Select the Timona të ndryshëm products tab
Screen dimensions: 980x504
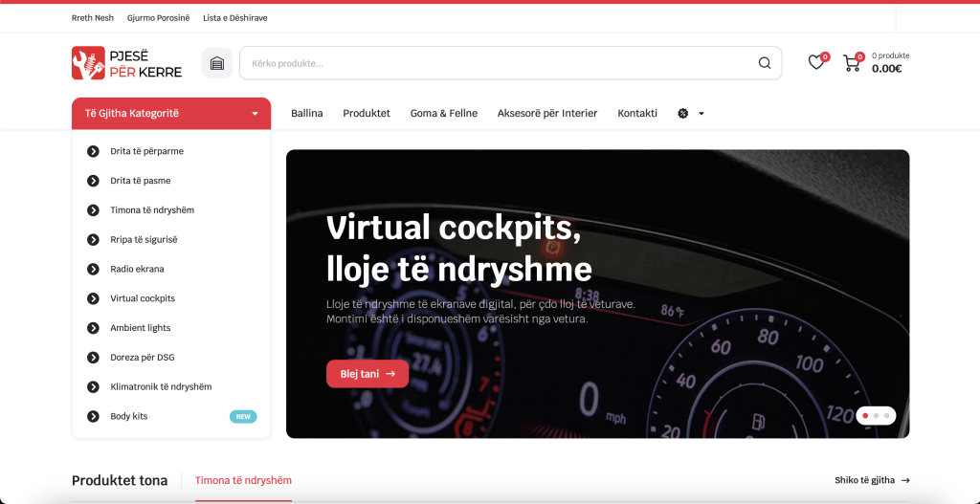coord(243,480)
